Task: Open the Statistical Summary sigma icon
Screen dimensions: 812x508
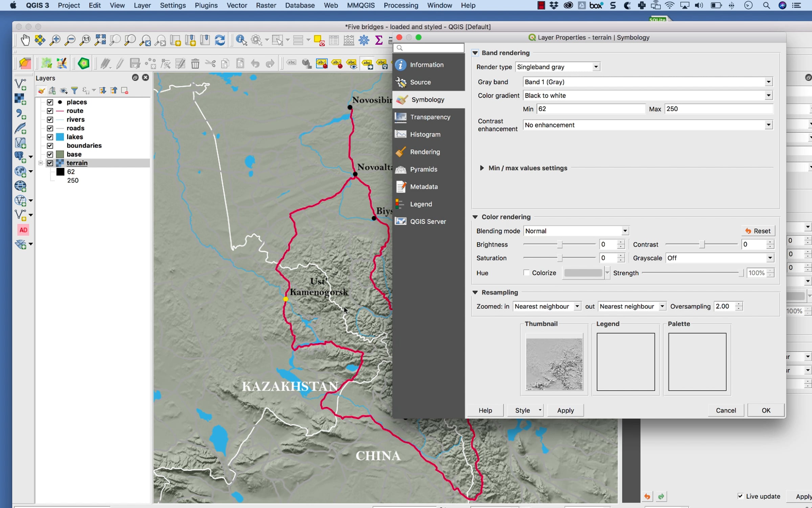Action: coord(379,40)
